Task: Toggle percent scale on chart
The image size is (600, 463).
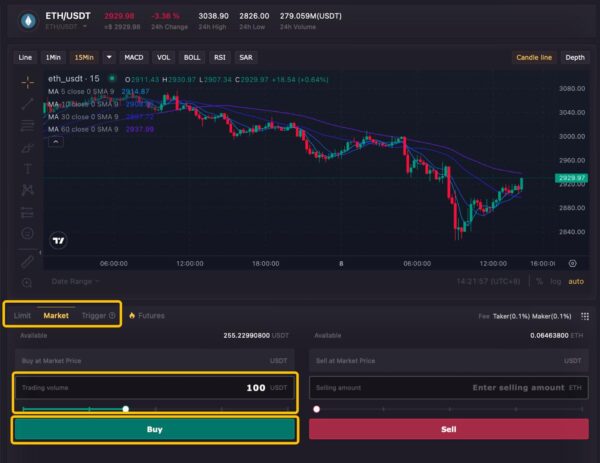Action: pos(540,281)
